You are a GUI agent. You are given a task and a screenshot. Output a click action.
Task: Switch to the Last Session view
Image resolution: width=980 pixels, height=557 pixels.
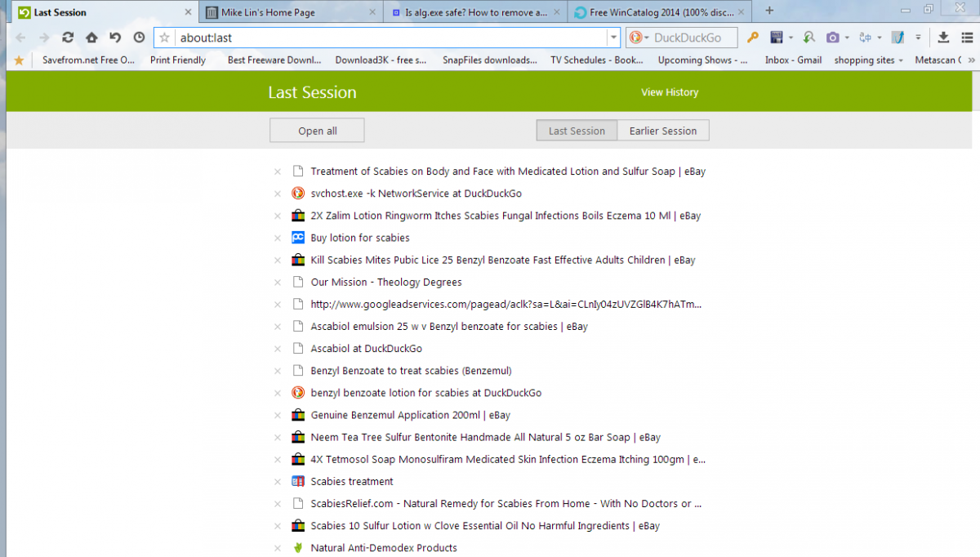(x=577, y=131)
